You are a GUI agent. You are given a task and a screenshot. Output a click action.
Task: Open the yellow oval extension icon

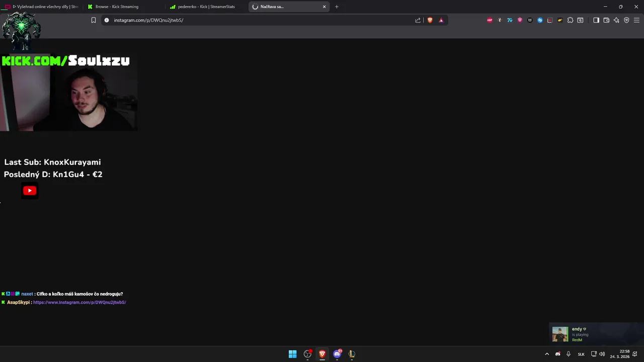click(560, 20)
